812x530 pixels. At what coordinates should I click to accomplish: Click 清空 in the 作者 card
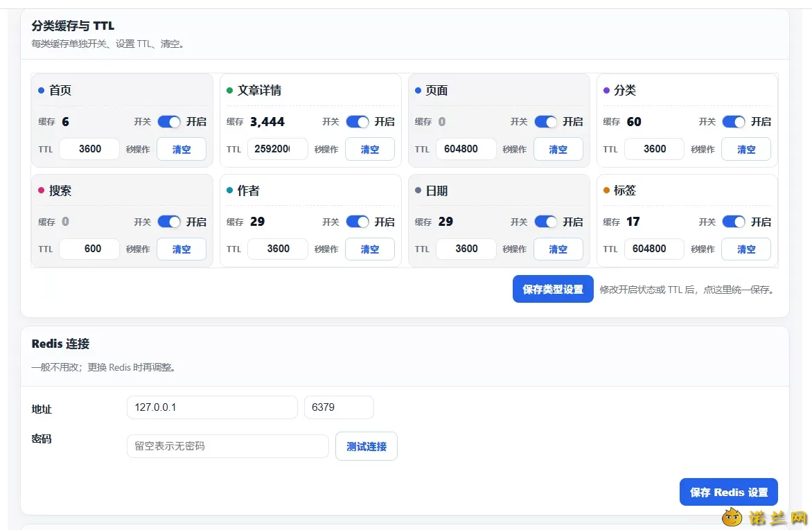[370, 249]
